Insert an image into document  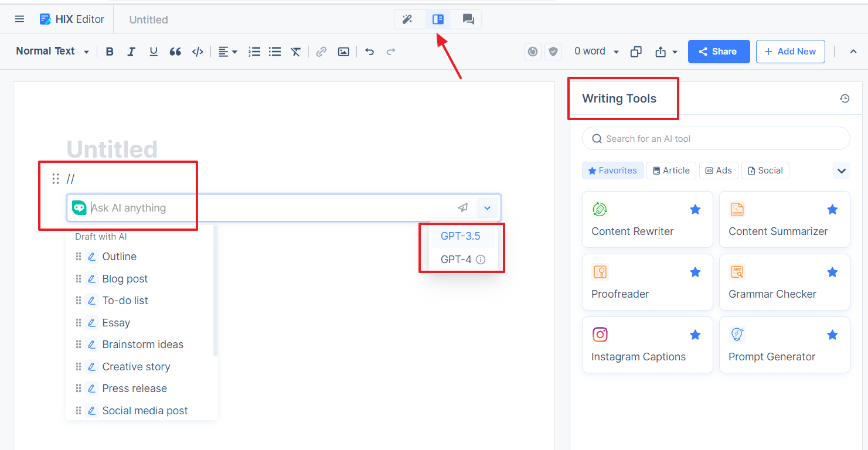pyautogui.click(x=343, y=52)
